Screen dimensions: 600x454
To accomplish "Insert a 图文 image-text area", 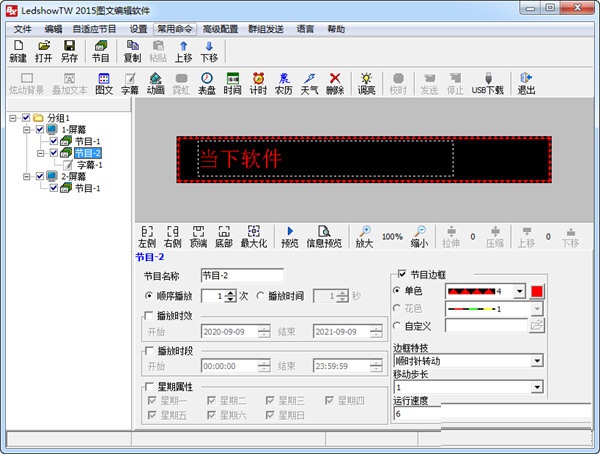I will click(x=104, y=83).
